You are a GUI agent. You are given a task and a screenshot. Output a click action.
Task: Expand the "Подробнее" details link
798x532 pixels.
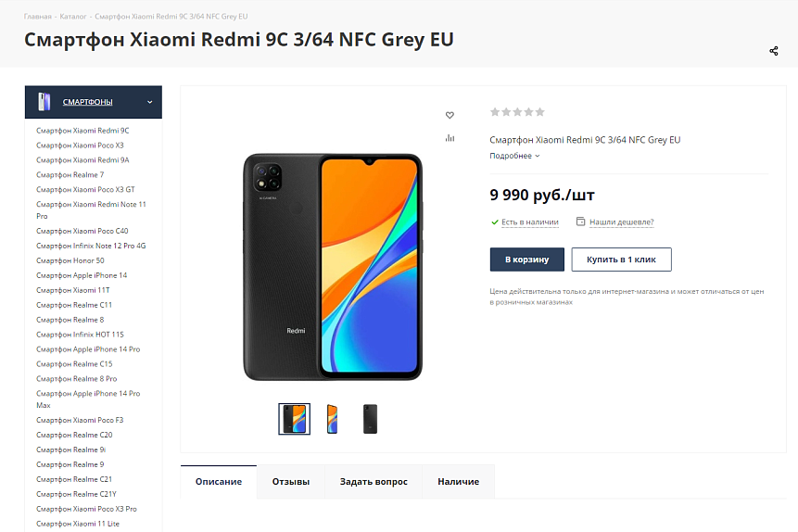pos(514,156)
